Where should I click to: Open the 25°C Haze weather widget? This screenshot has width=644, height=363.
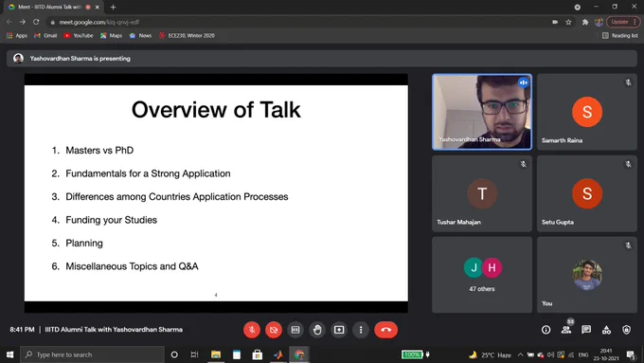pyautogui.click(x=490, y=354)
